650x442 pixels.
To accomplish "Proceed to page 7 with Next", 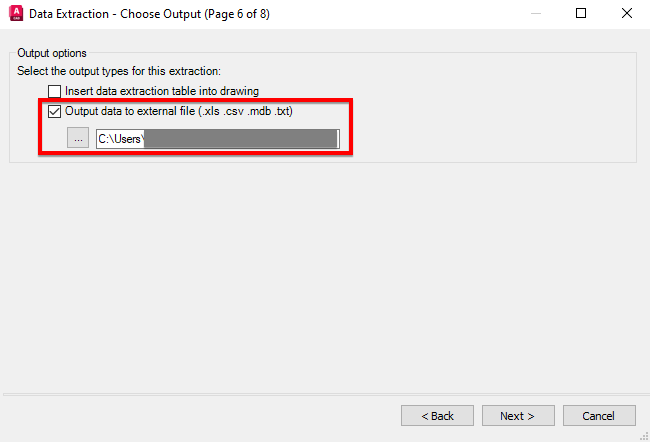I will coord(518,415).
